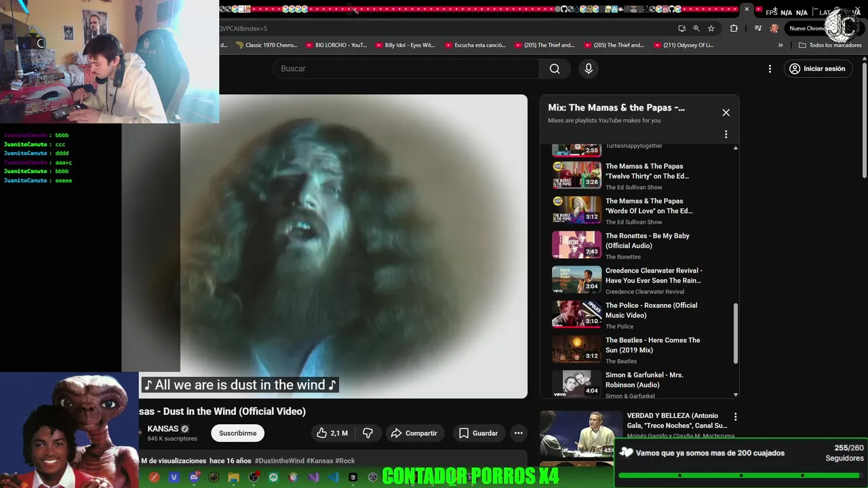The width and height of the screenshot is (868, 488).
Task: Open Escucha esta canció... bookmark
Action: 475,45
